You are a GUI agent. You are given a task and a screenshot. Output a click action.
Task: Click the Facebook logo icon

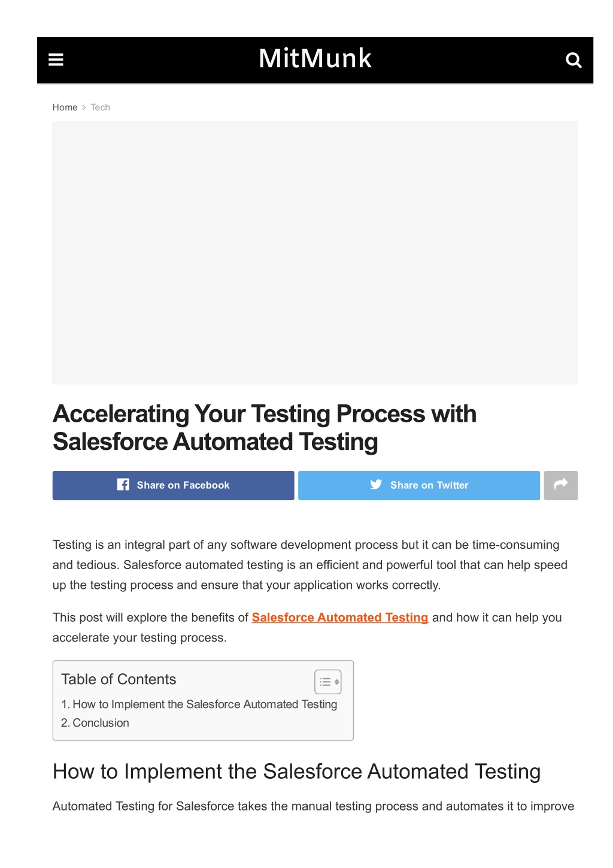[x=123, y=485]
